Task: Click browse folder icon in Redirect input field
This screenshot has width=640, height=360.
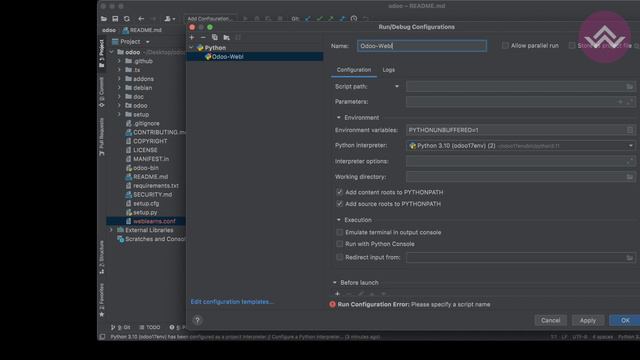Action: (629, 258)
